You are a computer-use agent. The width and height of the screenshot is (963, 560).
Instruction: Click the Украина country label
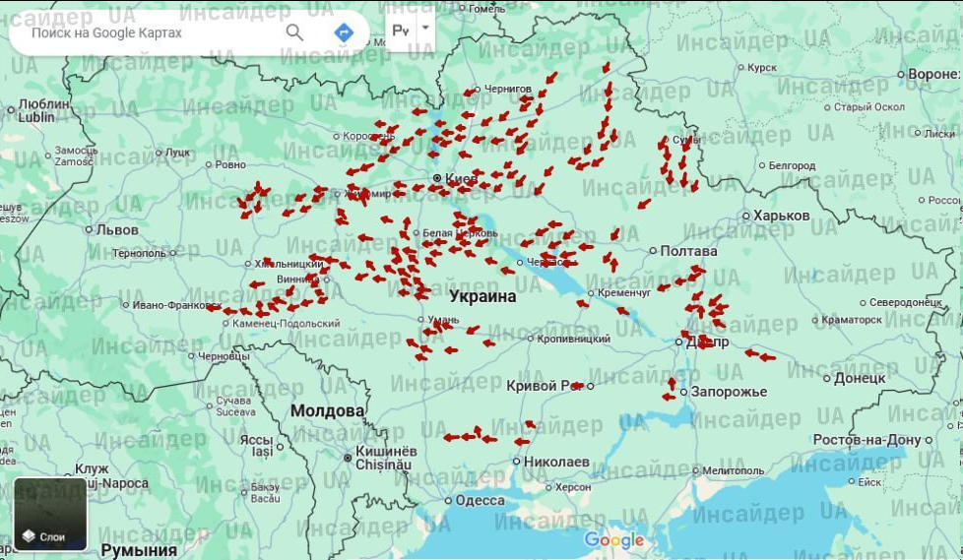(x=482, y=296)
